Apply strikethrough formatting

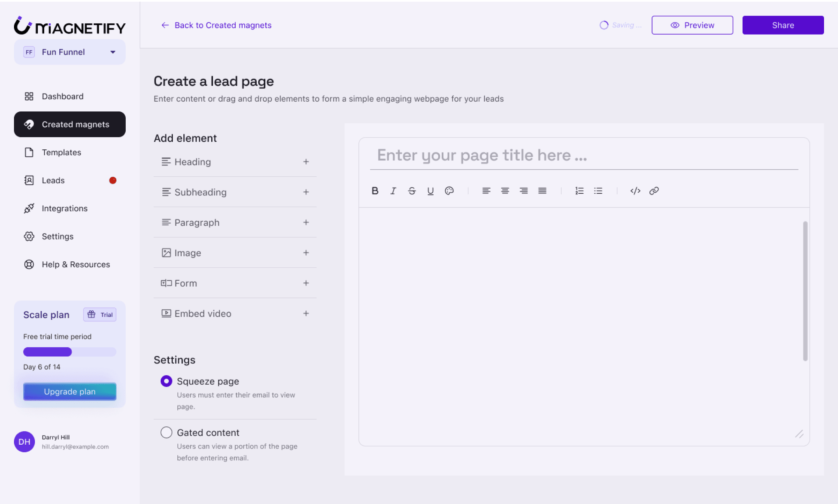(x=412, y=191)
